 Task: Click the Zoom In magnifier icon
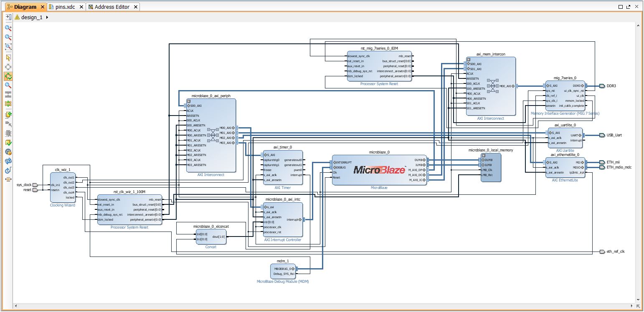pyautogui.click(x=8, y=28)
